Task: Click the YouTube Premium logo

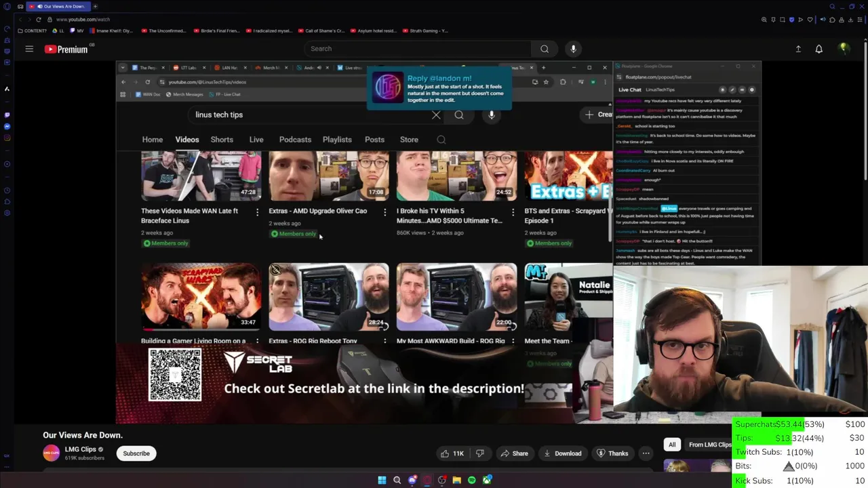Action: coord(66,49)
